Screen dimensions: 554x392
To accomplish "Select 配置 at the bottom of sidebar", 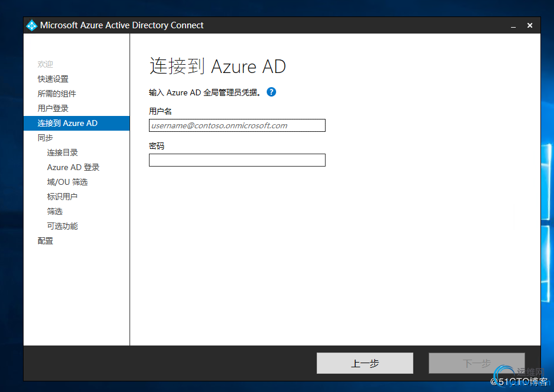I will click(x=45, y=241).
